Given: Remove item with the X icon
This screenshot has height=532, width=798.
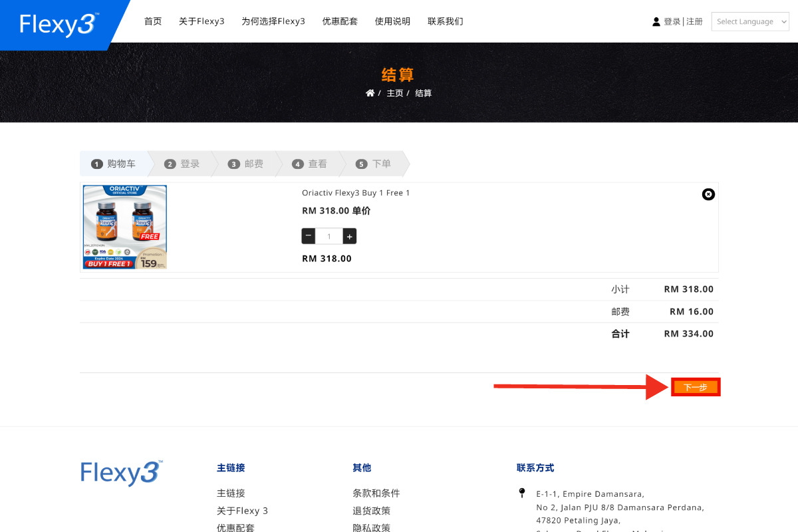Looking at the screenshot, I should click(708, 194).
